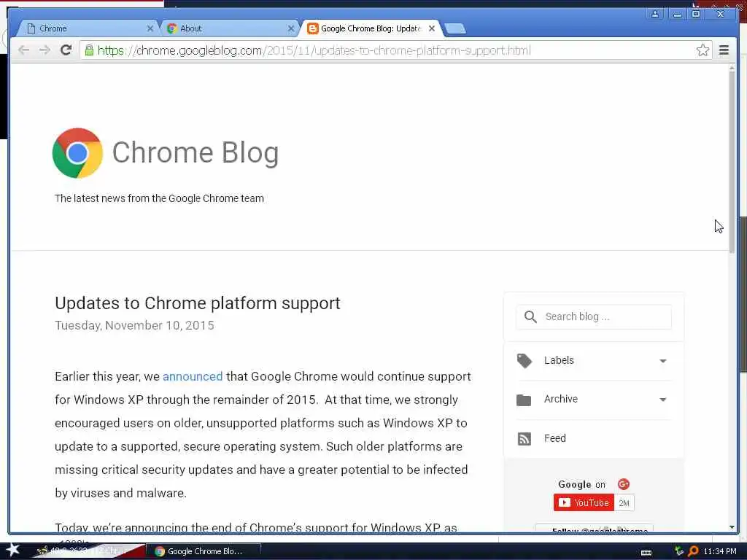Click the date 'Tuesday, November 10, 2015'
The width and height of the screenshot is (747, 560).
134,325
